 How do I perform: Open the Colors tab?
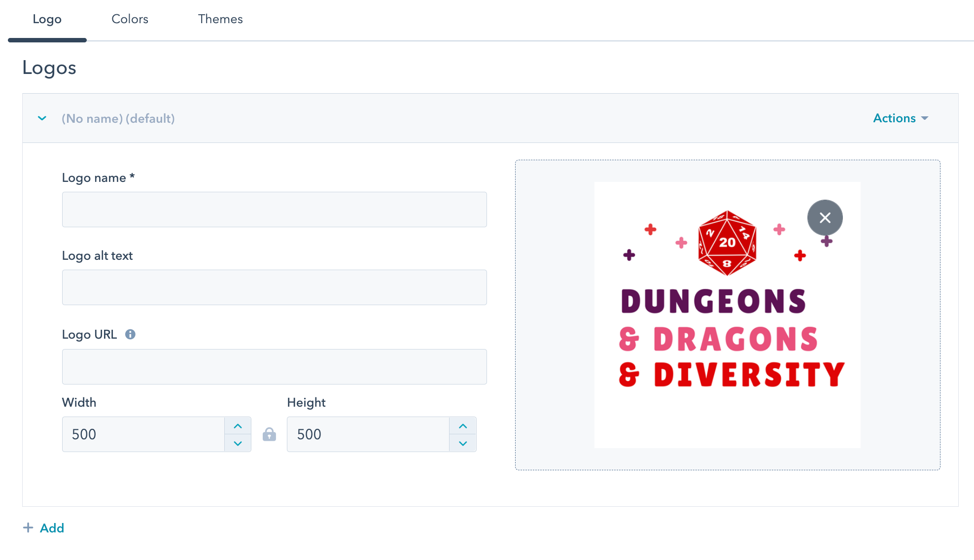pyautogui.click(x=130, y=19)
